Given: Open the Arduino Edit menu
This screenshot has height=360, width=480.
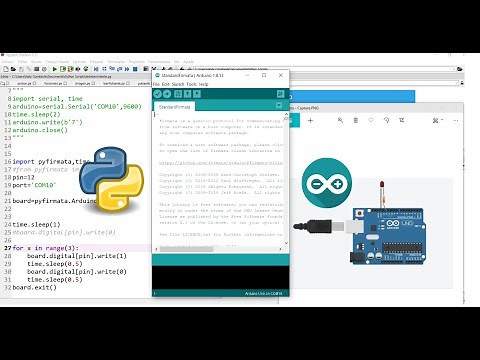Looking at the screenshot, I should click(166, 84).
